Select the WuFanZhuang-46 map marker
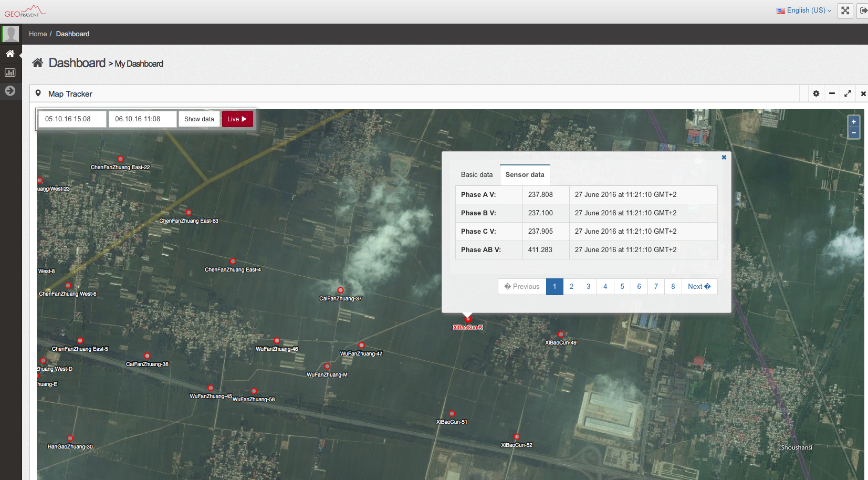This screenshot has height=480, width=868. click(277, 340)
